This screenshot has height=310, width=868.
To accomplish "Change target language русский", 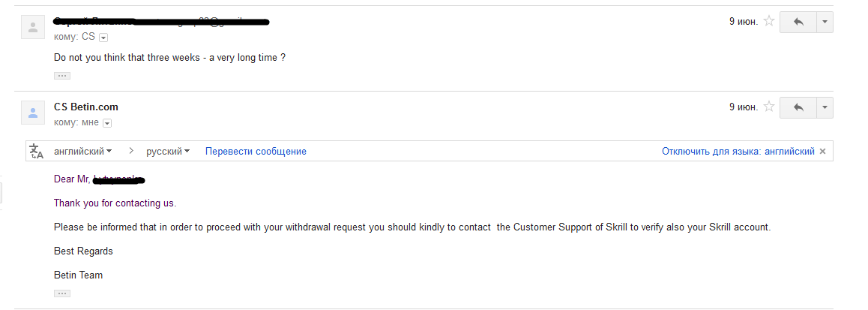I will (x=168, y=152).
